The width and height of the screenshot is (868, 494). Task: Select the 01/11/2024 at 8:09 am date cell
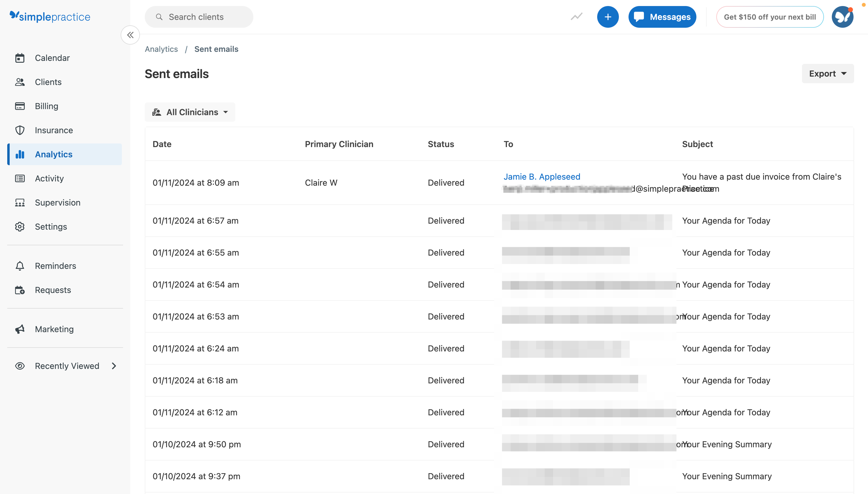196,183
